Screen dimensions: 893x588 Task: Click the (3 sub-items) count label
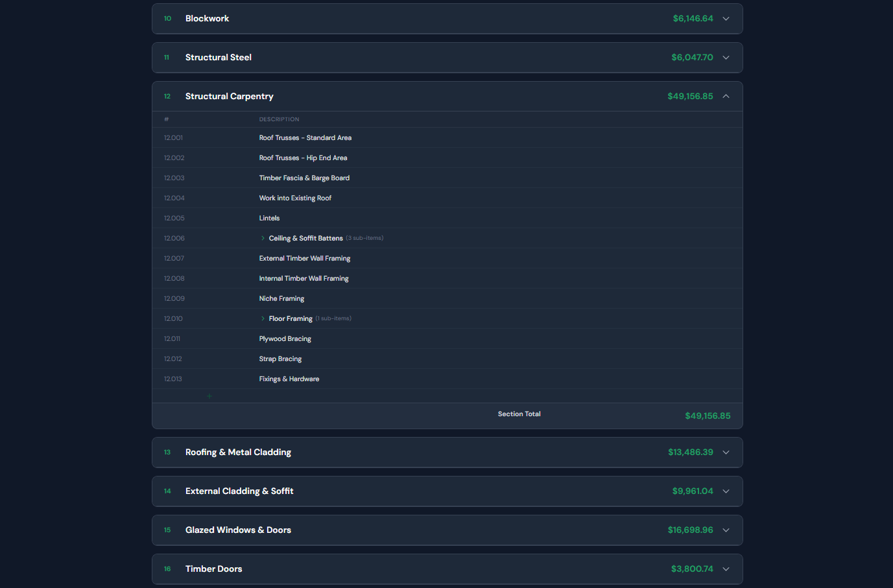tap(364, 239)
